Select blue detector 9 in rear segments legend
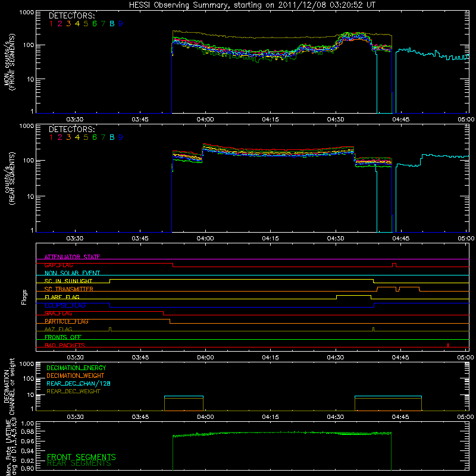Viewport: 476px width, 476px height. click(121, 137)
